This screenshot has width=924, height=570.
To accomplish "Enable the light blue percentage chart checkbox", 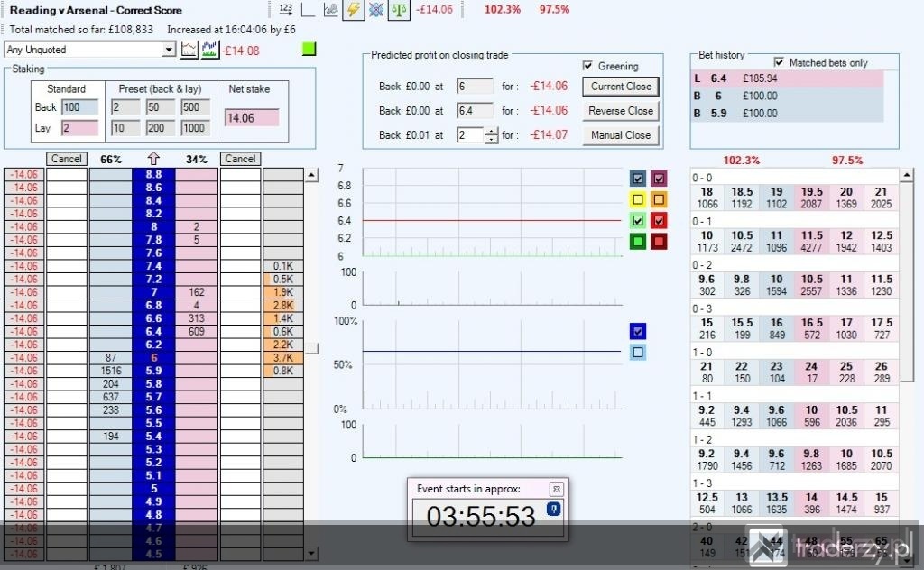I will [x=638, y=352].
